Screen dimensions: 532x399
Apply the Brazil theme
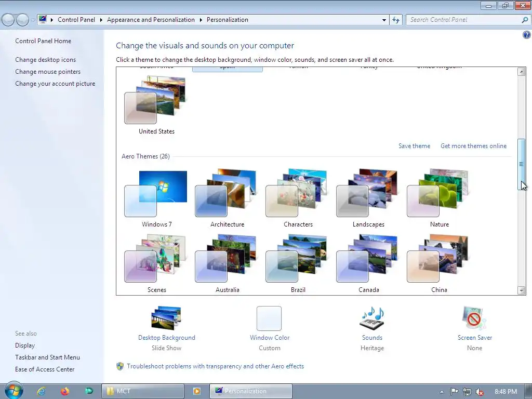click(298, 258)
